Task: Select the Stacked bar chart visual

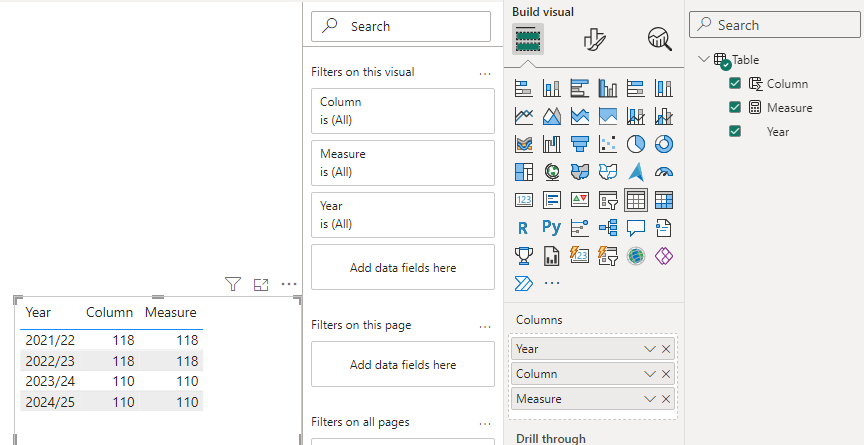Action: pyautogui.click(x=523, y=88)
